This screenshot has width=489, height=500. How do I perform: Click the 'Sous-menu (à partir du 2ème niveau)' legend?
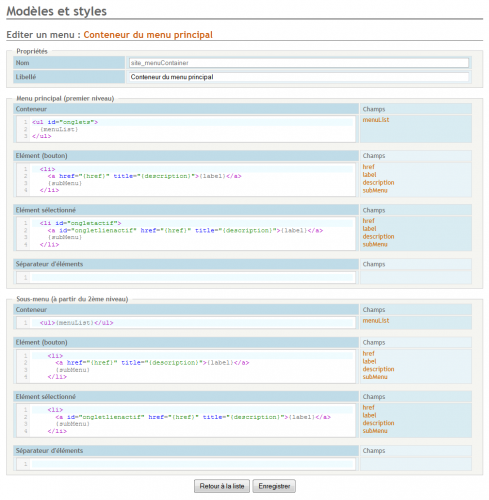coord(72,299)
